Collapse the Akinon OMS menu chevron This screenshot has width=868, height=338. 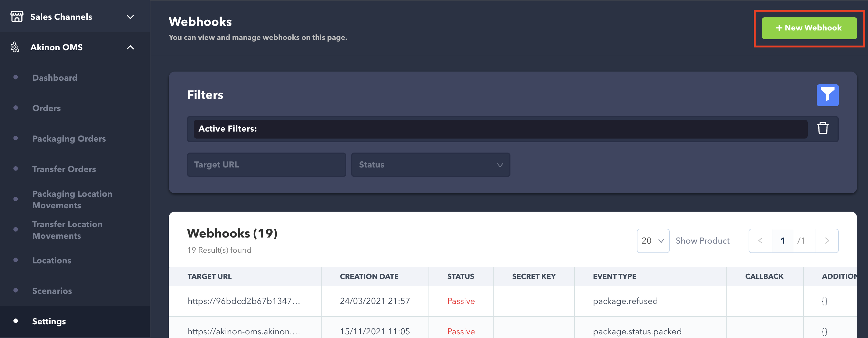point(130,48)
